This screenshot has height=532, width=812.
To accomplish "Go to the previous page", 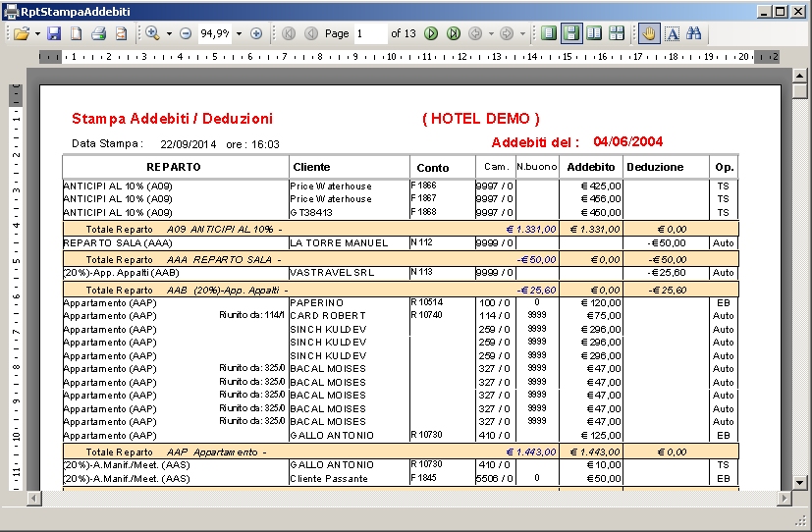I will (x=310, y=33).
